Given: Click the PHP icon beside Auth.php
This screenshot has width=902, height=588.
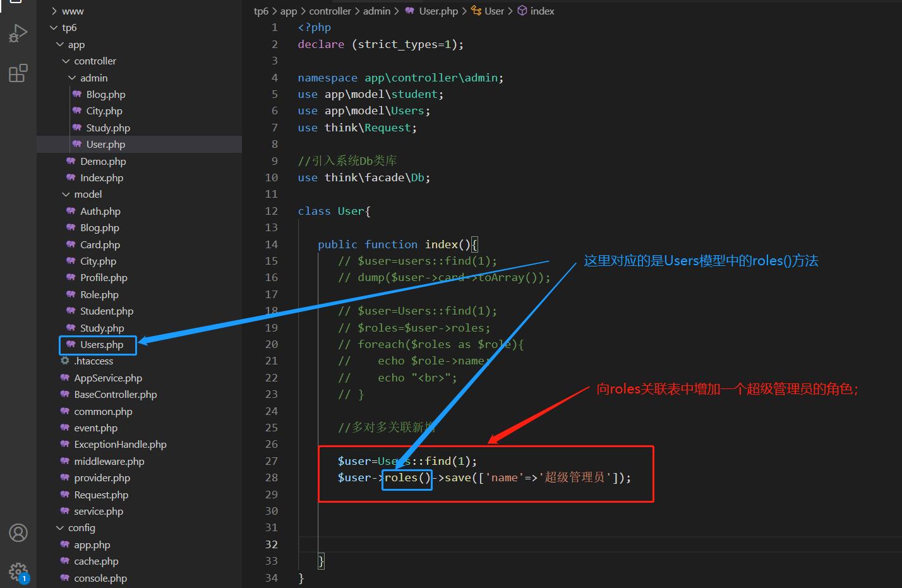Looking at the screenshot, I should (71, 211).
